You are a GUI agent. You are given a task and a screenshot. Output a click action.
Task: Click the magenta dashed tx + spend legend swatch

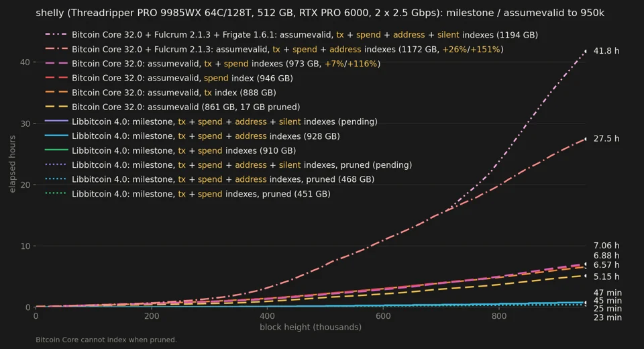tap(56, 64)
